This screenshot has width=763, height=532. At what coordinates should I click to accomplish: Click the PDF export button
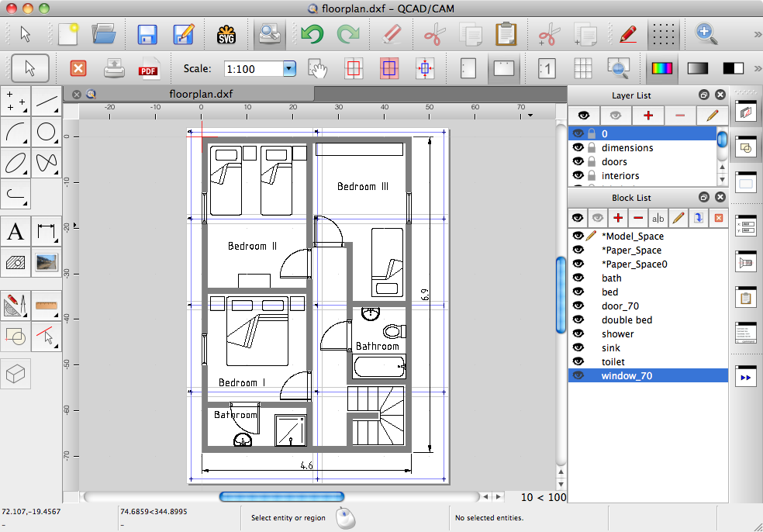click(150, 68)
